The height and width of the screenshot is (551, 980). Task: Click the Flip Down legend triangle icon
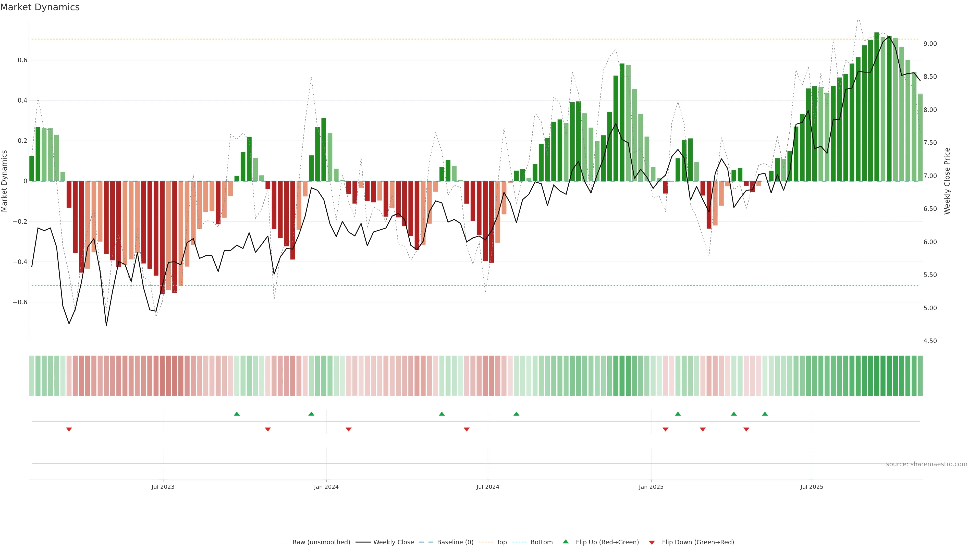coord(652,543)
